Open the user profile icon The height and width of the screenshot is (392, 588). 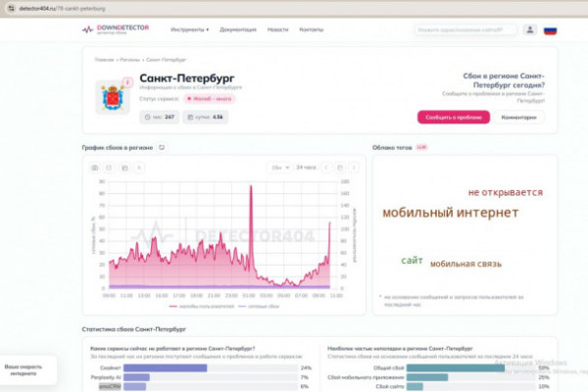(530, 29)
